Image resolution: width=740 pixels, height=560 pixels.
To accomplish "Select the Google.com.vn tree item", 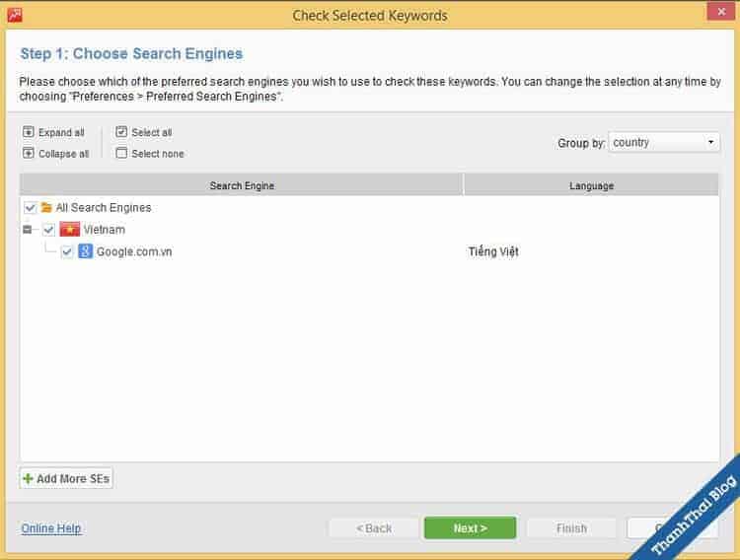I will coord(134,251).
